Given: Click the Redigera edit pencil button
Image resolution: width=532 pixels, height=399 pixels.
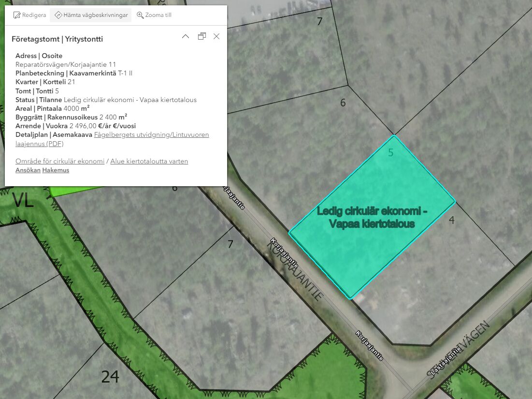Looking at the screenshot, I should (x=30, y=15).
